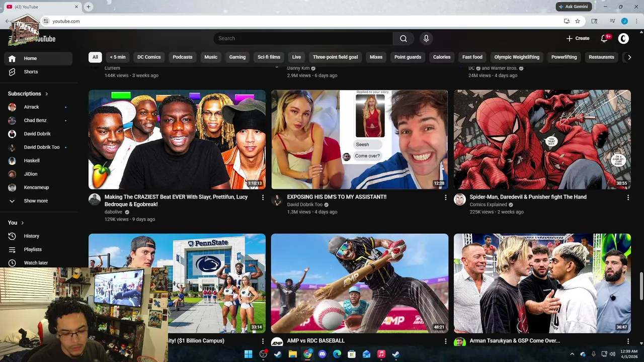Select the Three-point field goal chip
This screenshot has height=362, width=644.
tap(335, 57)
